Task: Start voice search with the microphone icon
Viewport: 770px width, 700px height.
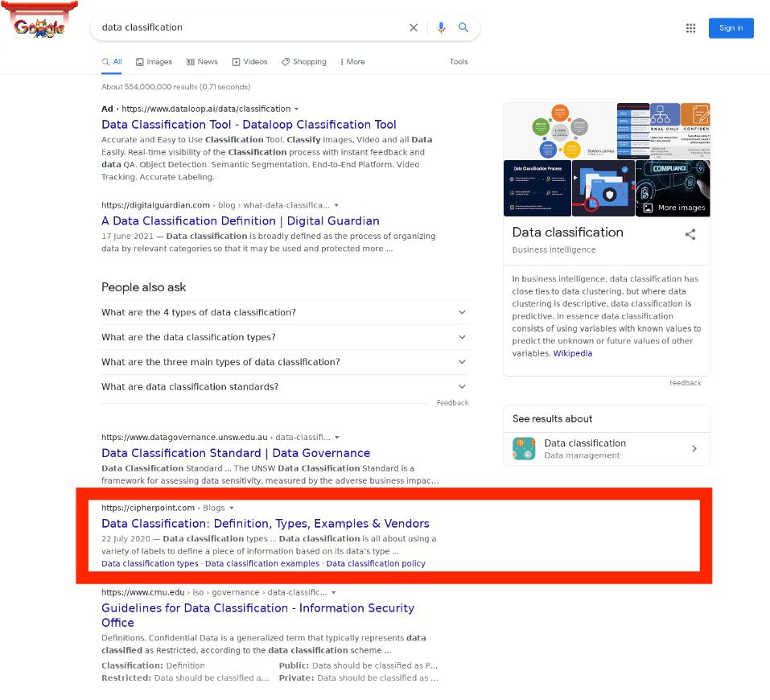Action: click(x=441, y=27)
